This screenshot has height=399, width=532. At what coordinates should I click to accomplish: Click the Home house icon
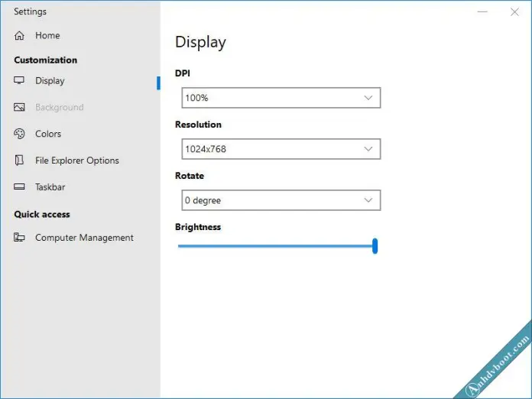(x=19, y=35)
